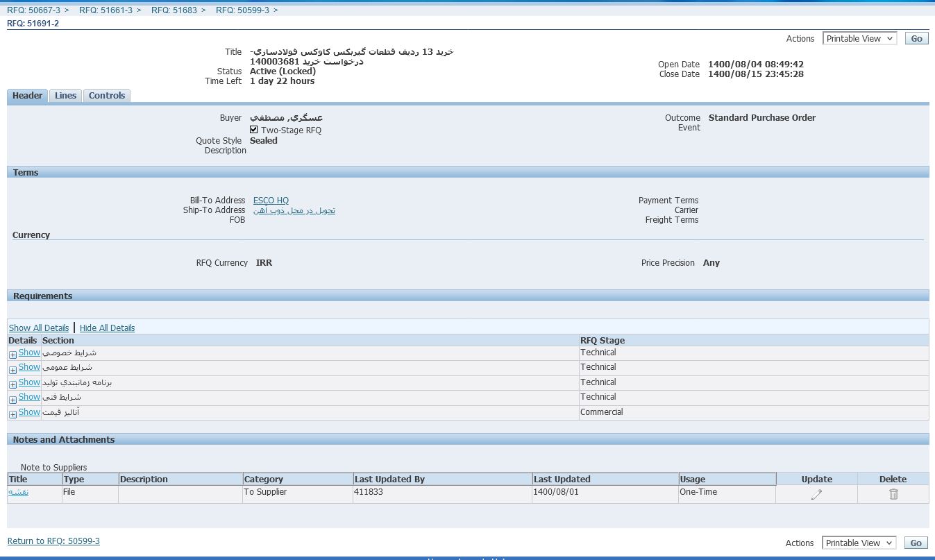
Task: Switch to the Header tab
Action: pos(28,96)
